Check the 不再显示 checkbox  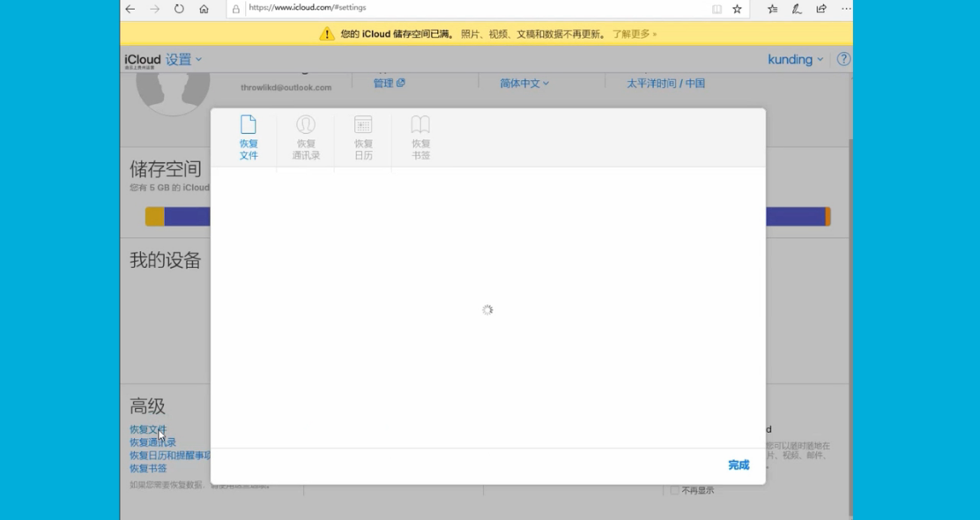pyautogui.click(x=674, y=490)
